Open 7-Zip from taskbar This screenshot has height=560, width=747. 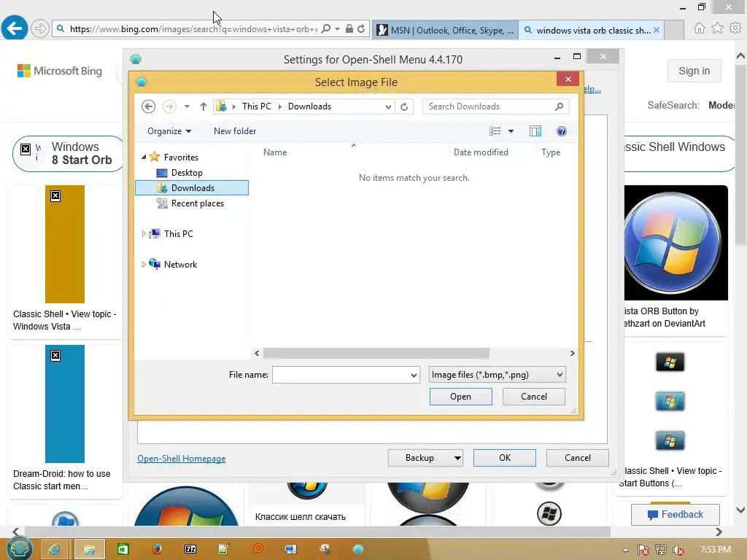pos(190,550)
